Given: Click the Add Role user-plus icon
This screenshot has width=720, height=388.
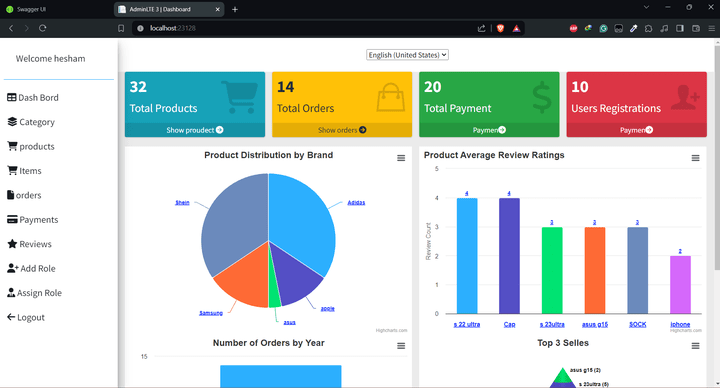Looking at the screenshot, I should 13,268.
